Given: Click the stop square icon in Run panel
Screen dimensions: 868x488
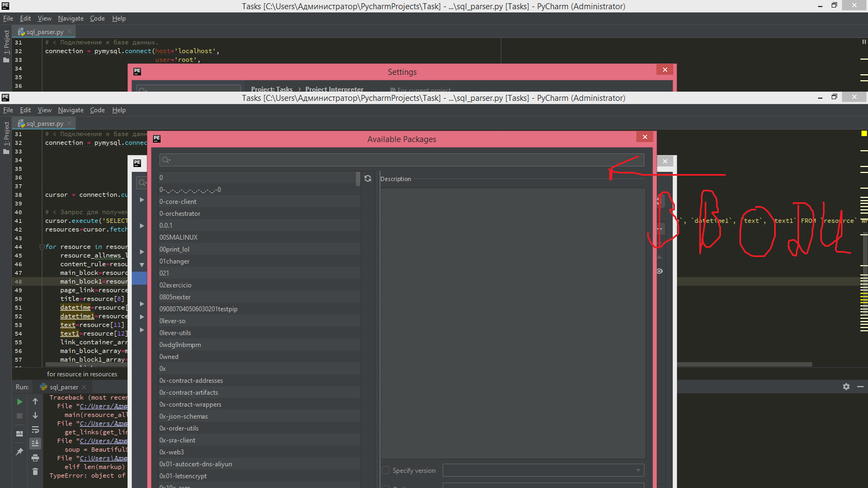Looking at the screenshot, I should [20, 416].
